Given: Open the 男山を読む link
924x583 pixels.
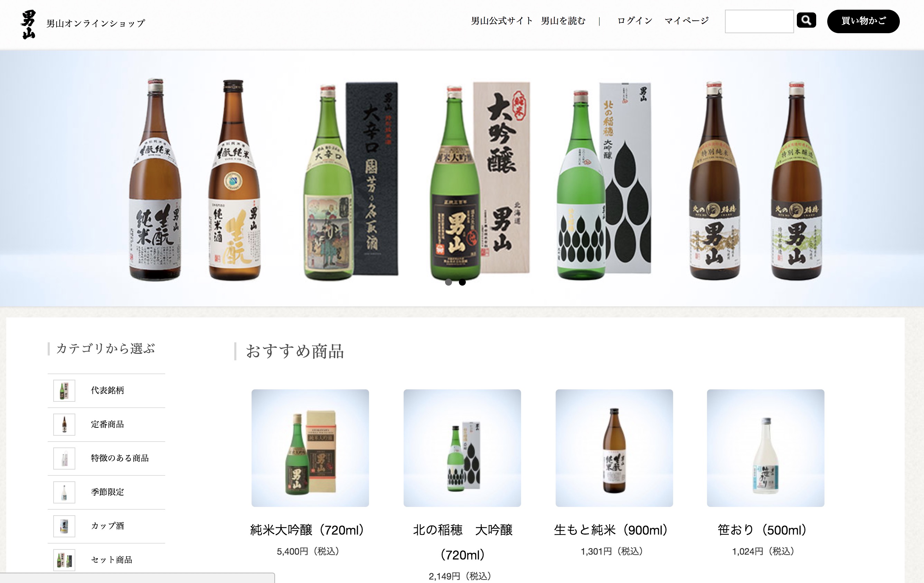Looking at the screenshot, I should [563, 21].
